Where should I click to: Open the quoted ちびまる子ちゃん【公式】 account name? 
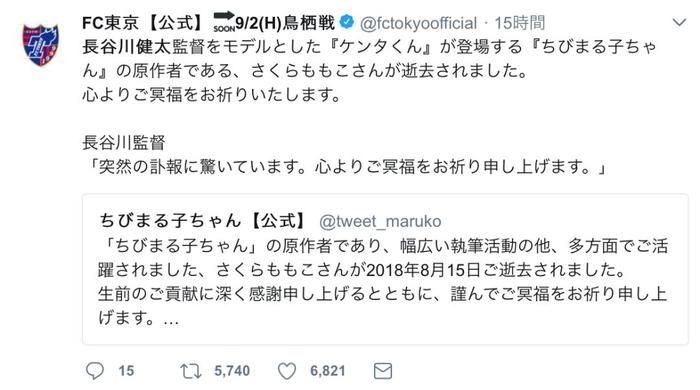(x=204, y=220)
